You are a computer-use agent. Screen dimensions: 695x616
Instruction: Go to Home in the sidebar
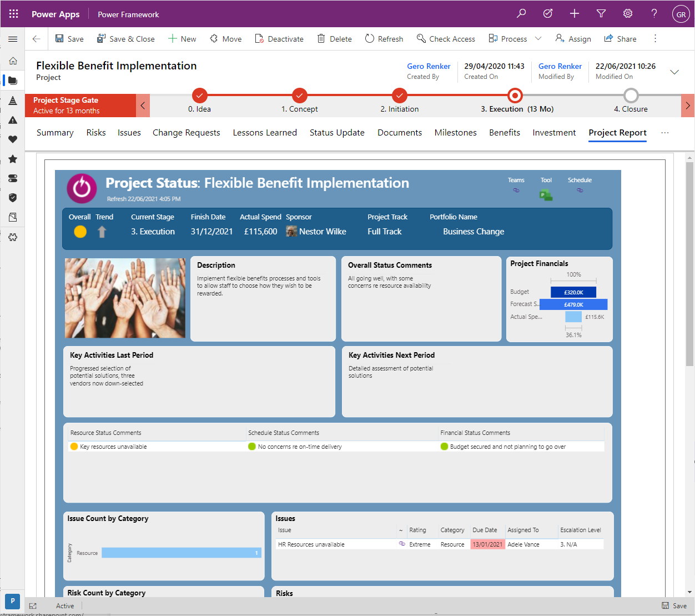tap(13, 61)
